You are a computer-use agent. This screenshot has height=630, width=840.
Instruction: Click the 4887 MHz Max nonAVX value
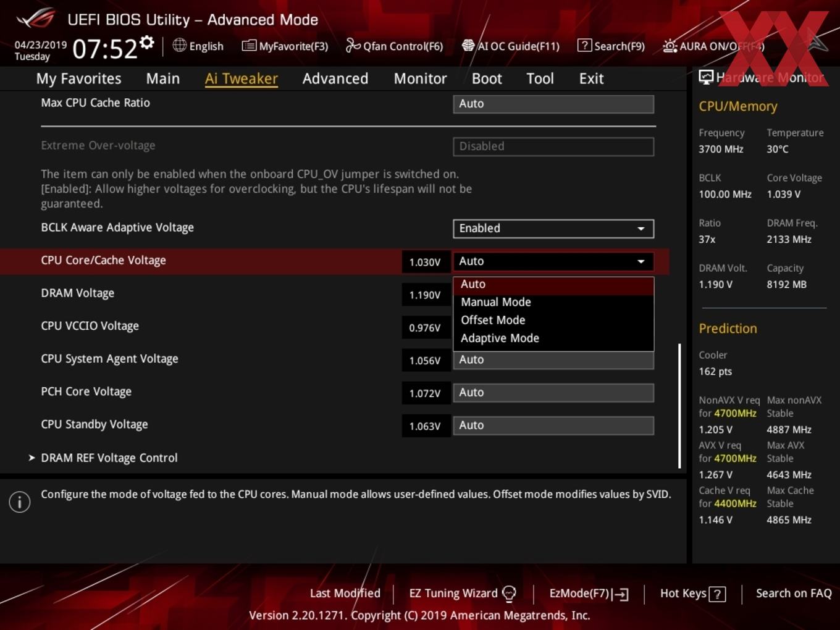(x=789, y=429)
